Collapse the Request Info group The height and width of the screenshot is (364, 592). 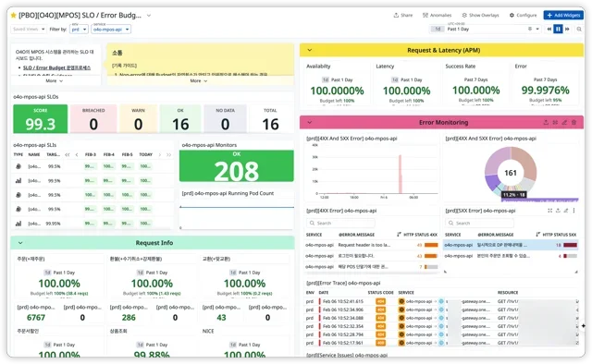(x=20, y=243)
